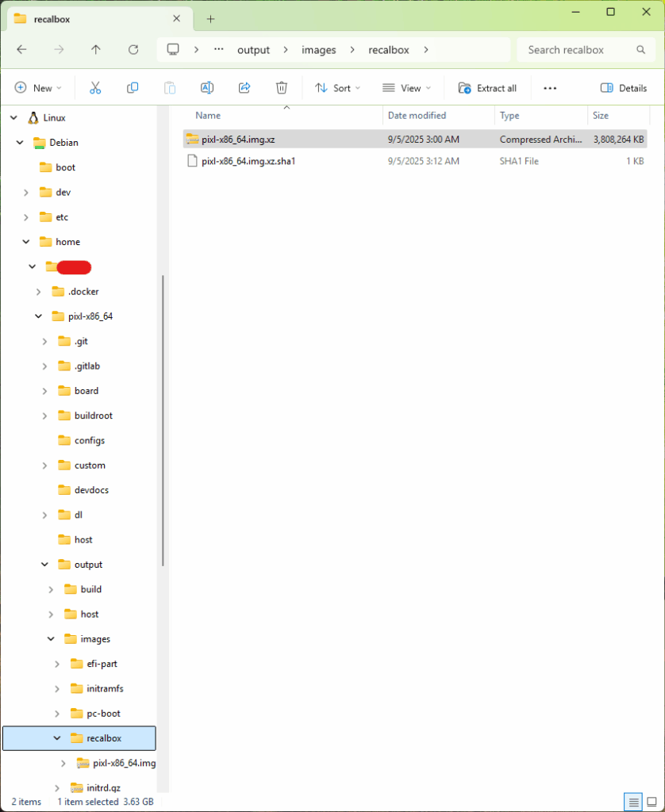The image size is (665, 812).
Task: Collapse the output folder node
Action: pos(45,565)
